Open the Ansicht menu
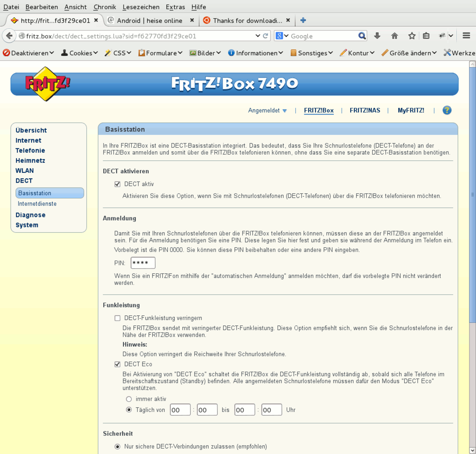This screenshot has width=476, height=454. (75, 7)
